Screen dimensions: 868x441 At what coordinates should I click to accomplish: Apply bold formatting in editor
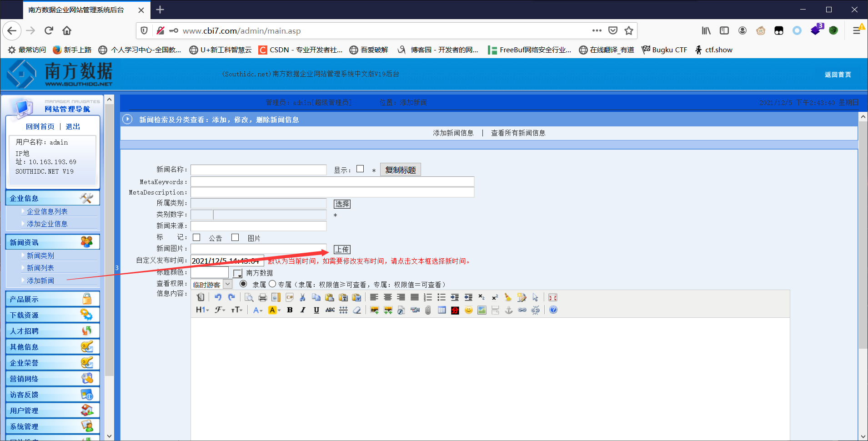click(x=290, y=310)
